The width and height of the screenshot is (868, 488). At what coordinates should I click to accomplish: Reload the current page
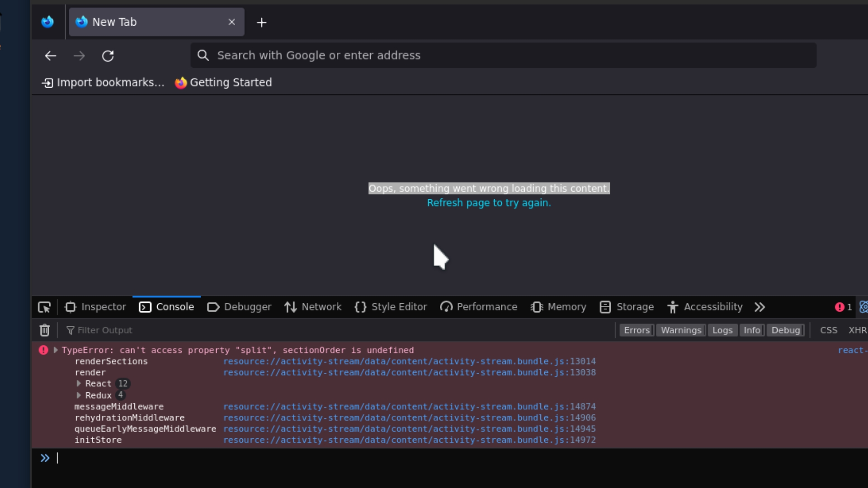tap(108, 56)
